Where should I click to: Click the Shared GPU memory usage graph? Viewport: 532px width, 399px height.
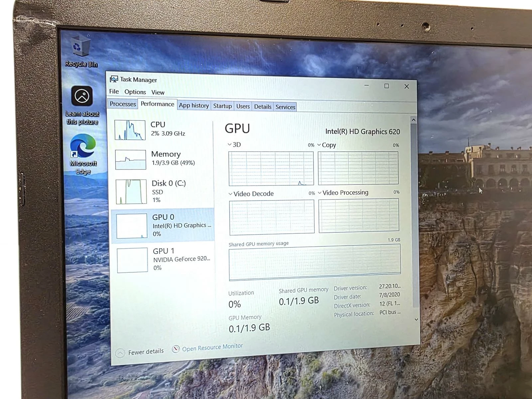(315, 262)
